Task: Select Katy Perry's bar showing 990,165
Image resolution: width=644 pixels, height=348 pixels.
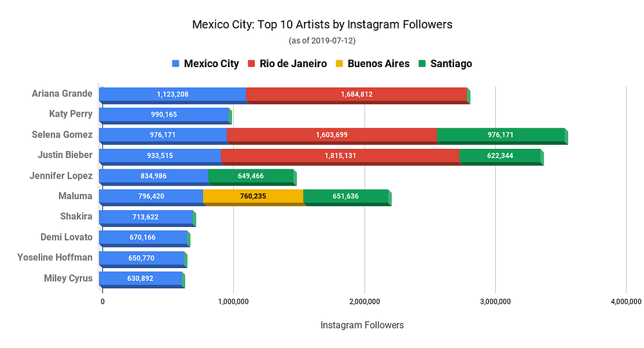Action: point(164,115)
